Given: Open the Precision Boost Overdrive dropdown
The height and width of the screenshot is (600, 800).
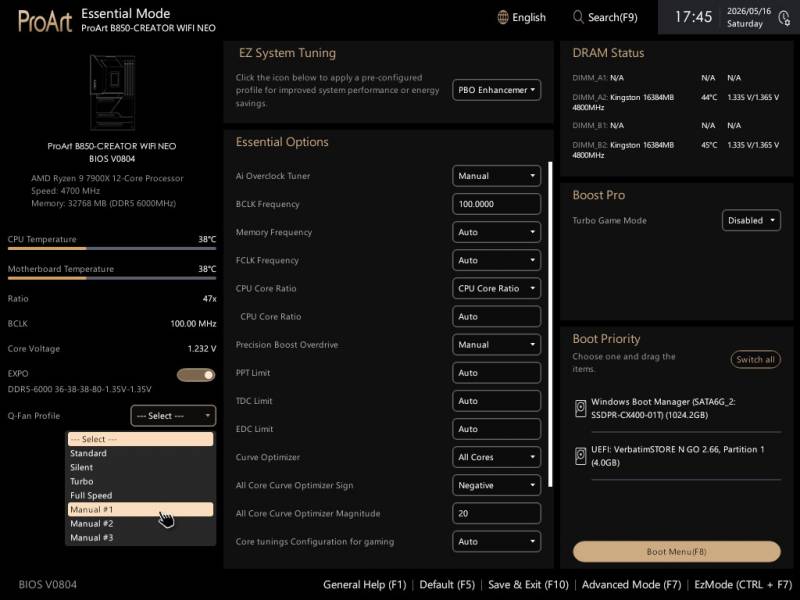Looking at the screenshot, I should point(496,345).
